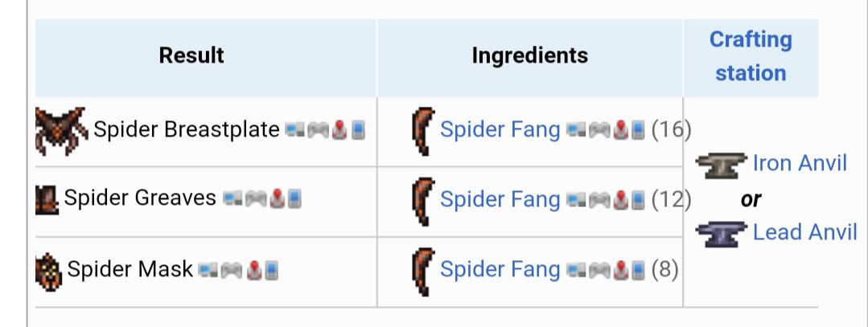Click the Iron Anvil icon
This screenshot has height=327, width=868.
coord(722,164)
